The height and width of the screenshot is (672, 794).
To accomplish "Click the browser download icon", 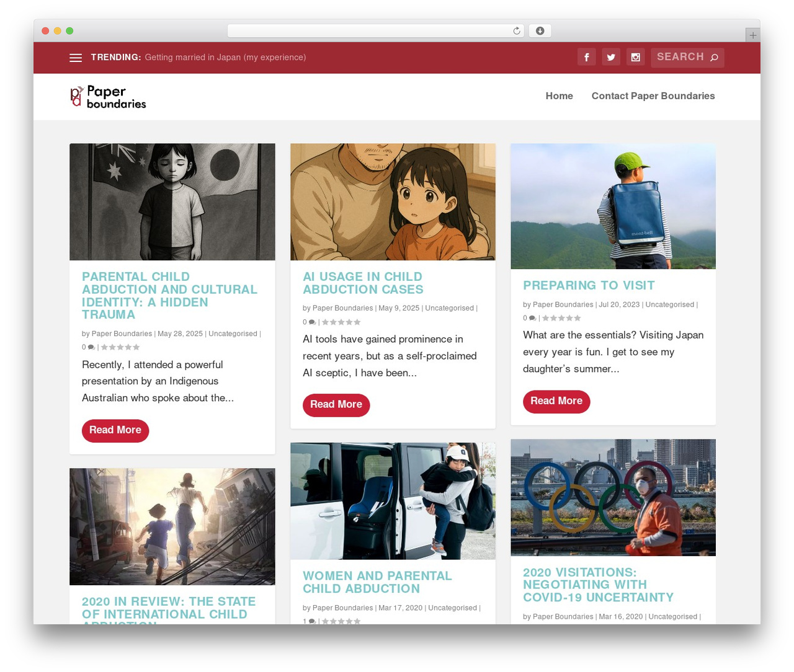I will 540,31.
